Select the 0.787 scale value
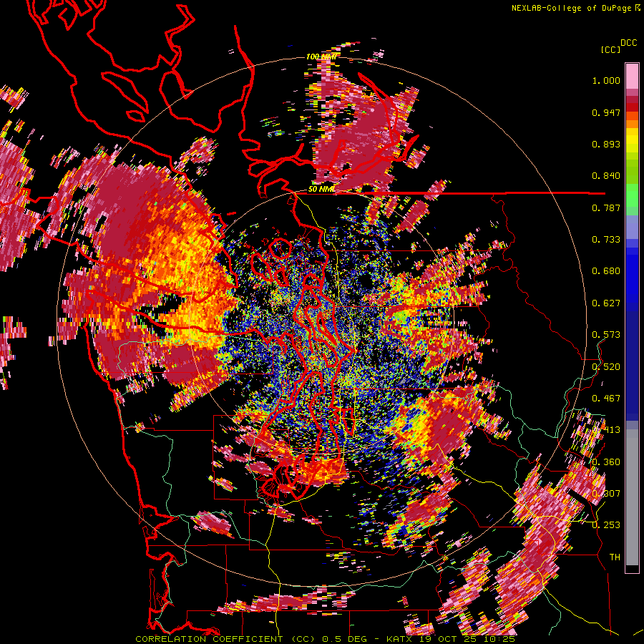This screenshot has height=644, width=644. 606,208
